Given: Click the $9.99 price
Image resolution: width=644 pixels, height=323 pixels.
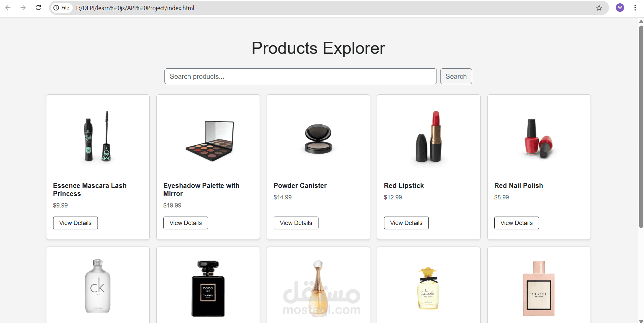Looking at the screenshot, I should pos(61,205).
